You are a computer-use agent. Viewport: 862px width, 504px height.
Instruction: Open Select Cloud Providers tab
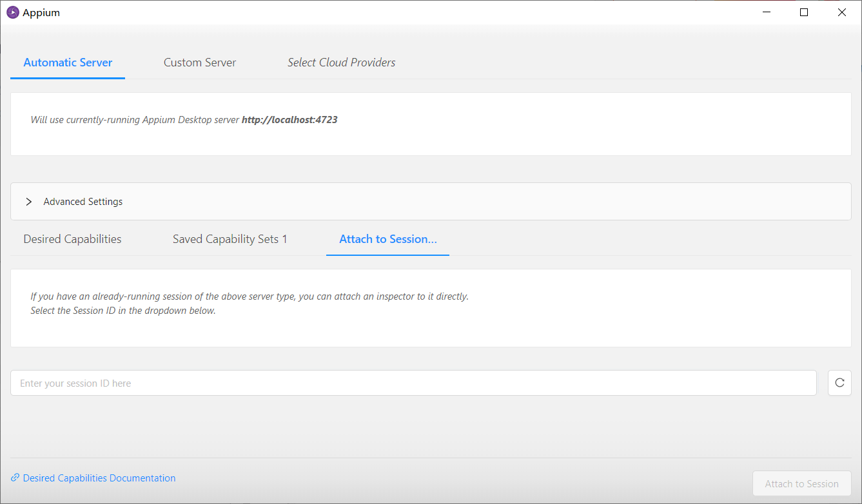pos(342,63)
